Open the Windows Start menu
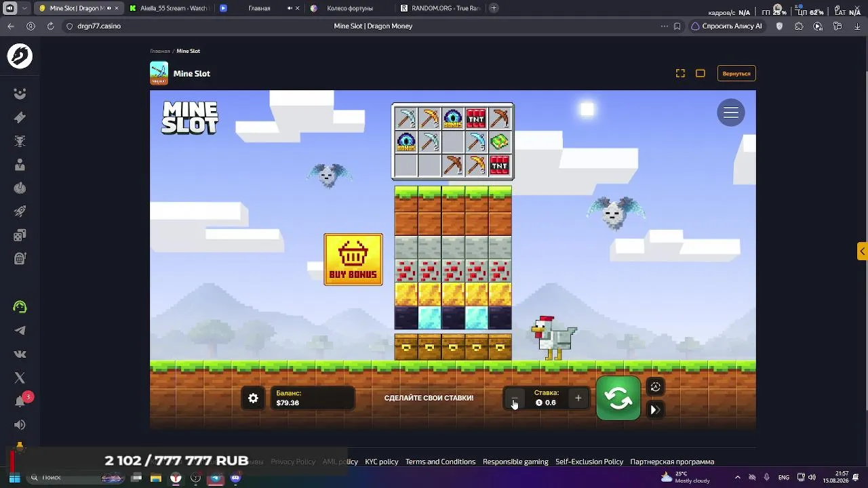868x488 pixels. click(14, 478)
